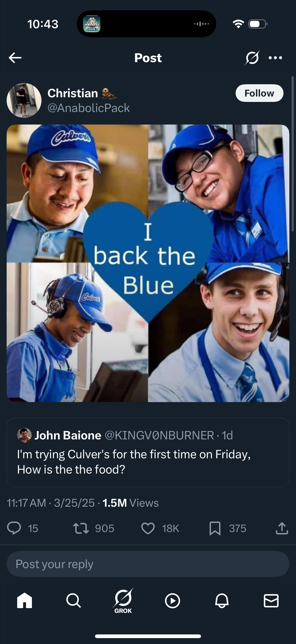This screenshot has height=644, width=296.
Task: Open the Search tab
Action: tap(73, 601)
